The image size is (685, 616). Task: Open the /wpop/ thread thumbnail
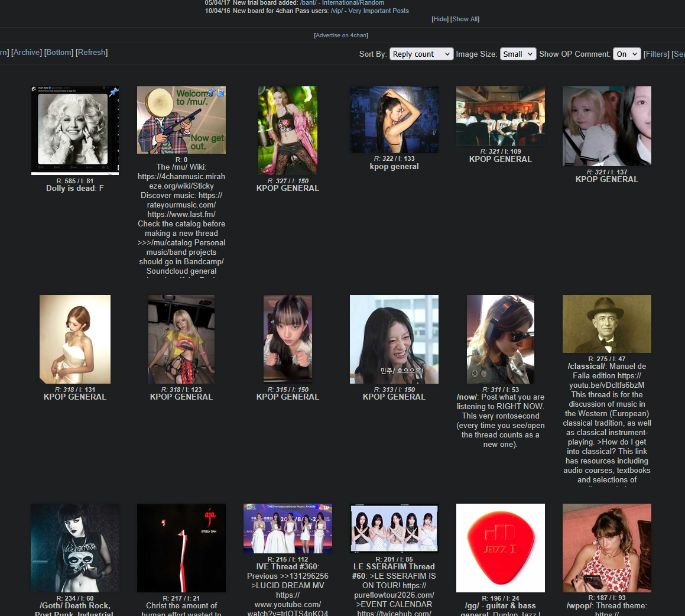607,548
